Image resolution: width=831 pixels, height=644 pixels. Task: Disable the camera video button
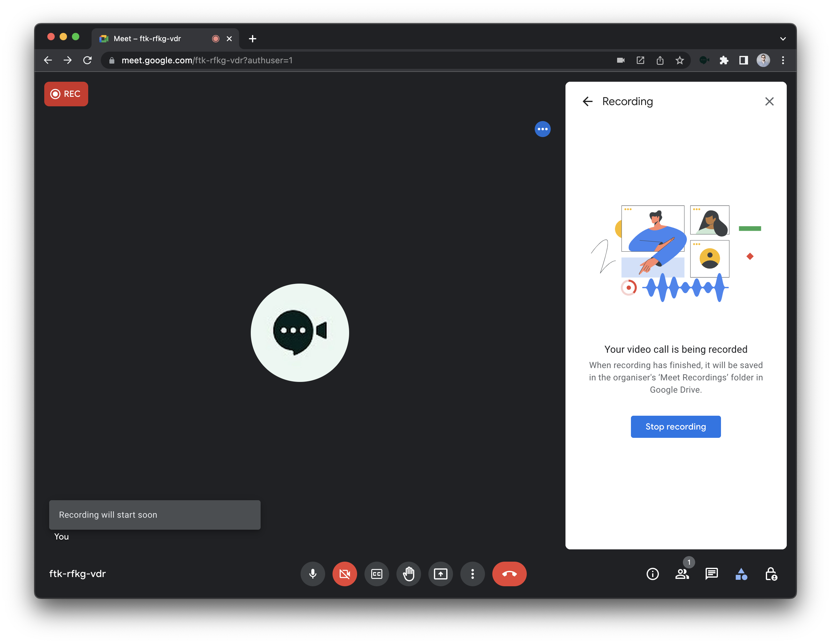tap(345, 574)
